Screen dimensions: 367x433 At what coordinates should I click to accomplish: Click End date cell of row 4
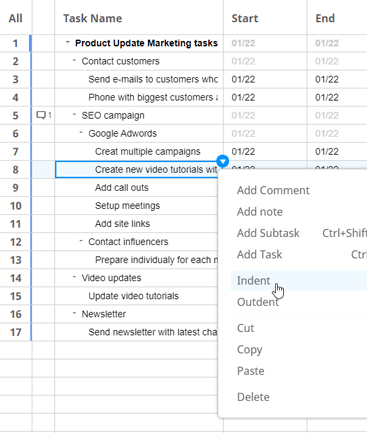pos(337,97)
